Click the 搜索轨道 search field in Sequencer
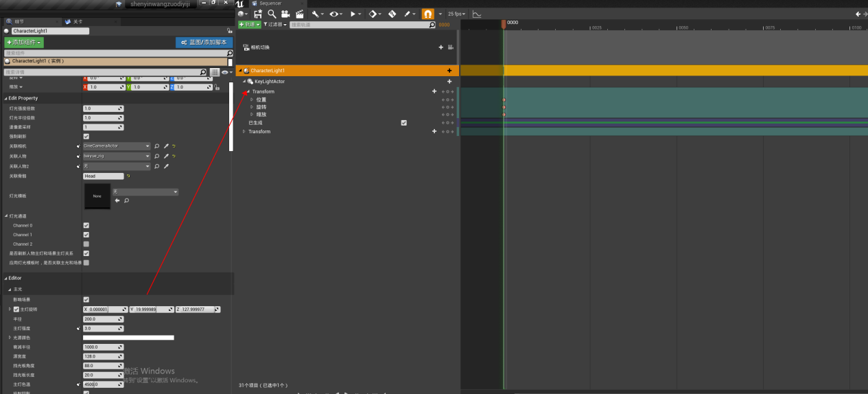The image size is (868, 394). [359, 25]
